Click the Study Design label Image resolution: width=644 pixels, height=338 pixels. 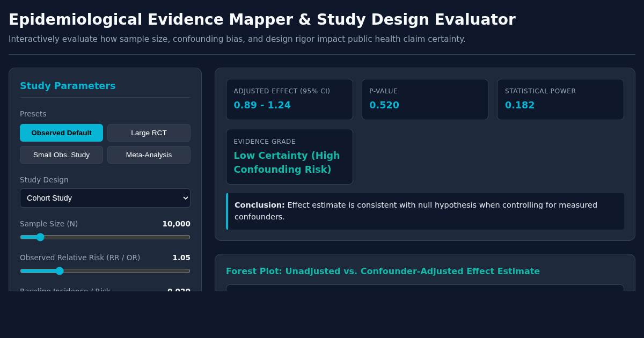click(44, 180)
